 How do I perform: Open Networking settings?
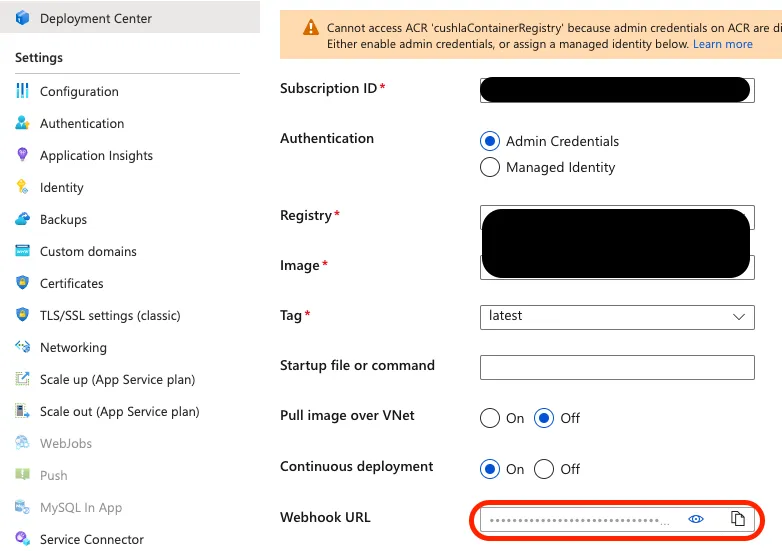pyautogui.click(x=73, y=348)
